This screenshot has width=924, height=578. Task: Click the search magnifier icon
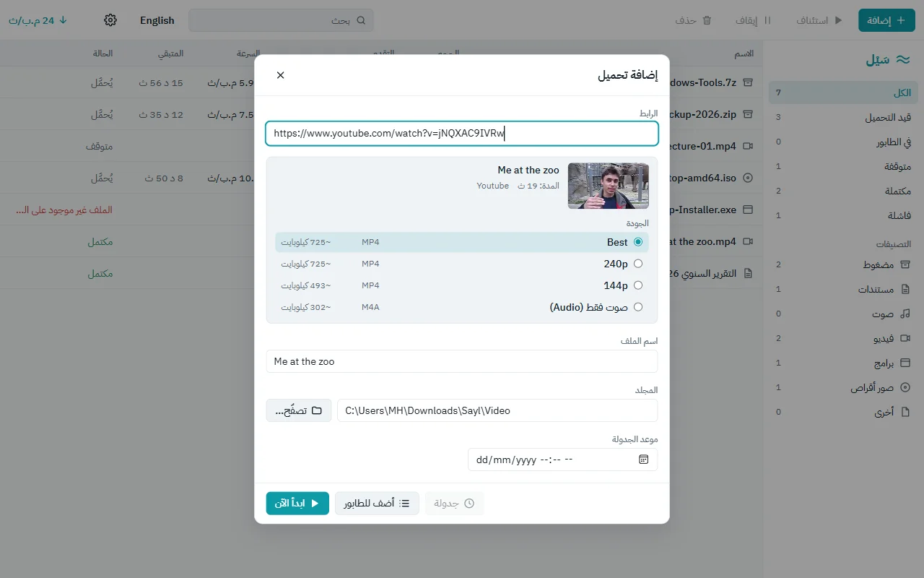361,20
